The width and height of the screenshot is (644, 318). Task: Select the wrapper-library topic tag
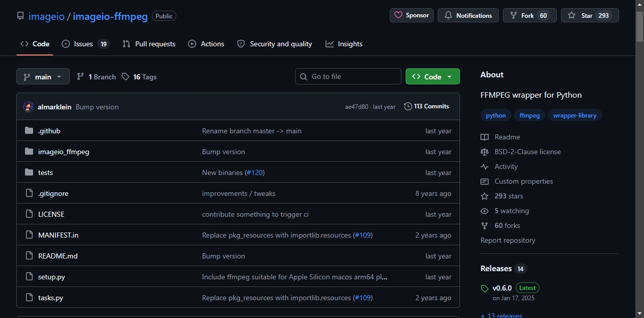click(575, 115)
